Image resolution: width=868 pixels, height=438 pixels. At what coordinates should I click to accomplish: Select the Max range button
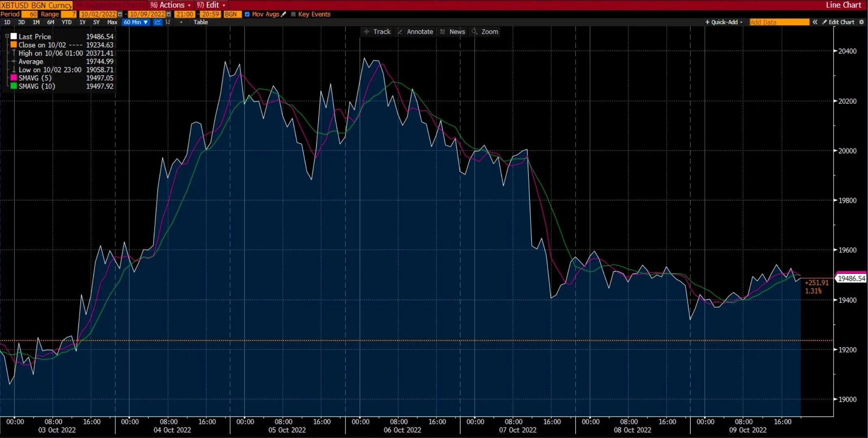pos(112,22)
